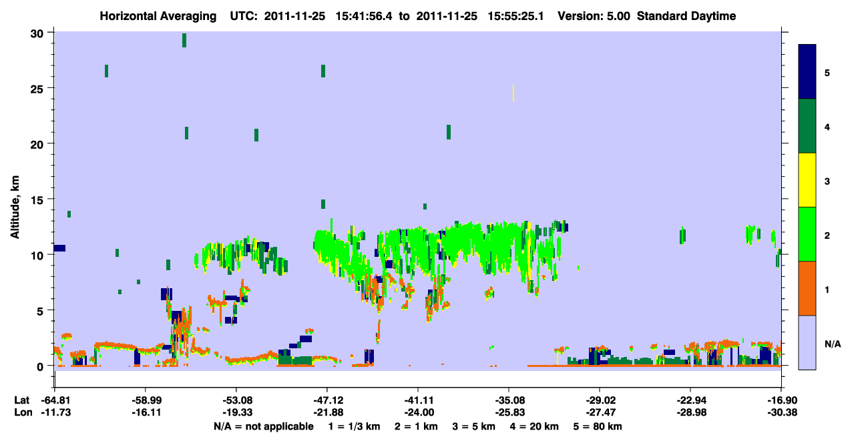Click the 'Lat' row label
This screenshot has height=445, width=868.
22,400
